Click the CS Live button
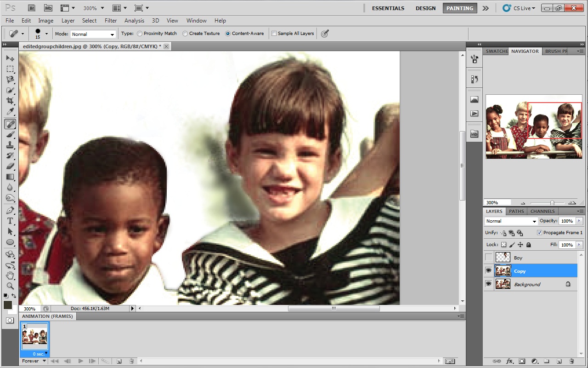This screenshot has height=368, width=588. click(519, 8)
